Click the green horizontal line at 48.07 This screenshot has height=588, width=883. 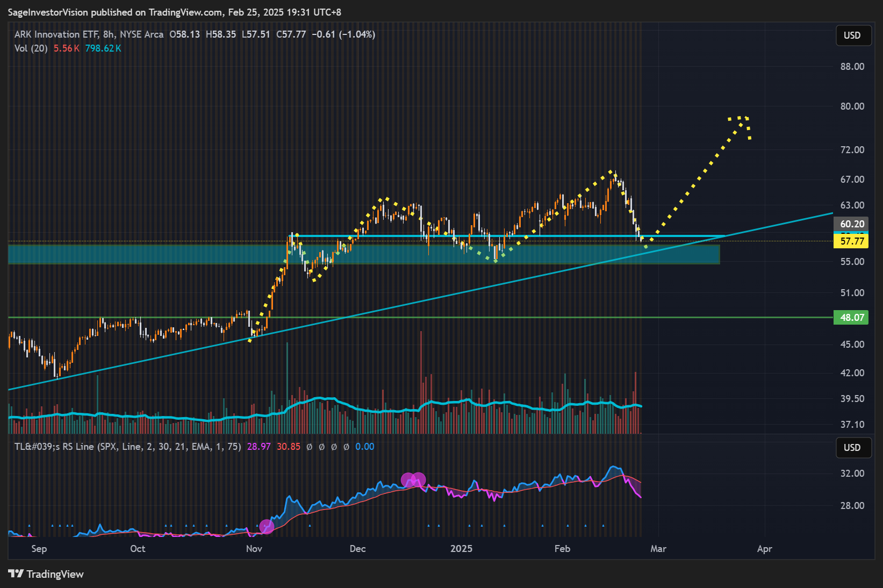(420, 317)
